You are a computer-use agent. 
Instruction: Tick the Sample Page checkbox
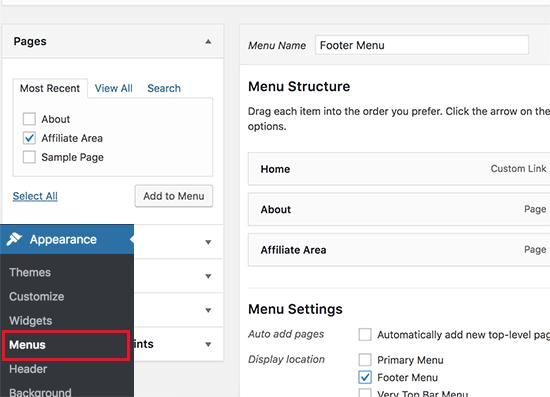coord(29,157)
